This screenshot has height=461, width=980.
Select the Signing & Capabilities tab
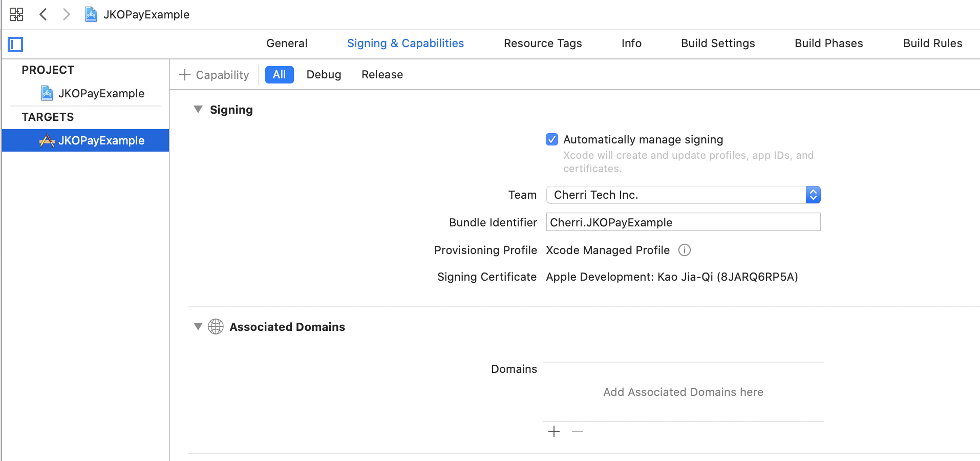coord(406,44)
